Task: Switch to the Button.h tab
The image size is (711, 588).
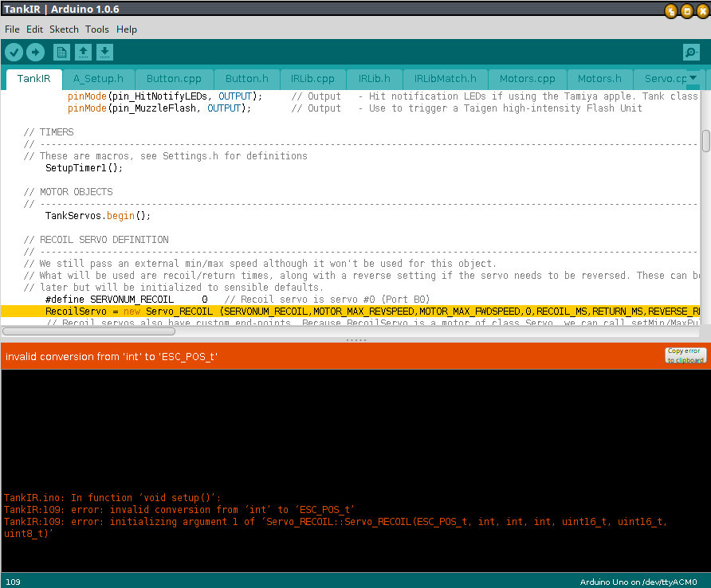Action: (246, 79)
